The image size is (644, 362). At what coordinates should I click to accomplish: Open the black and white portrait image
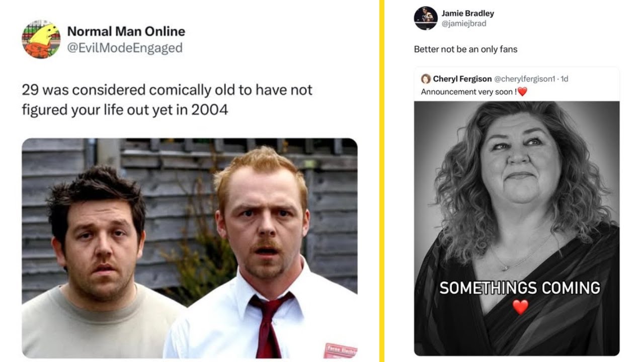pyautogui.click(x=517, y=229)
